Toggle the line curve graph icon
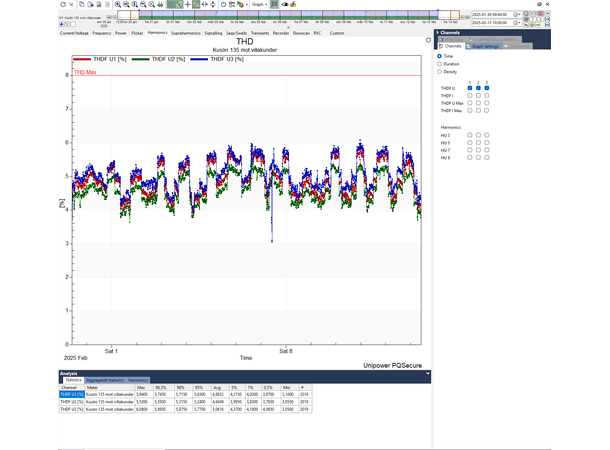This screenshot has width=610, height=450. [x=179, y=4]
